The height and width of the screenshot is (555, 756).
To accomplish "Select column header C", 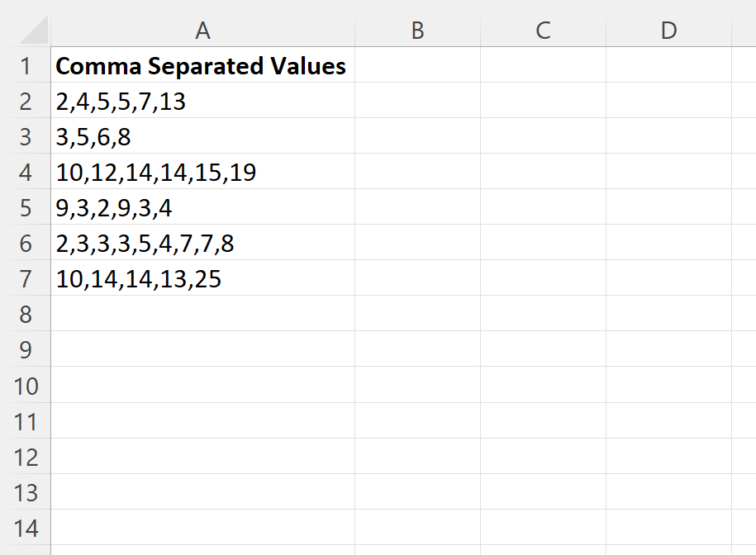I will (543, 30).
